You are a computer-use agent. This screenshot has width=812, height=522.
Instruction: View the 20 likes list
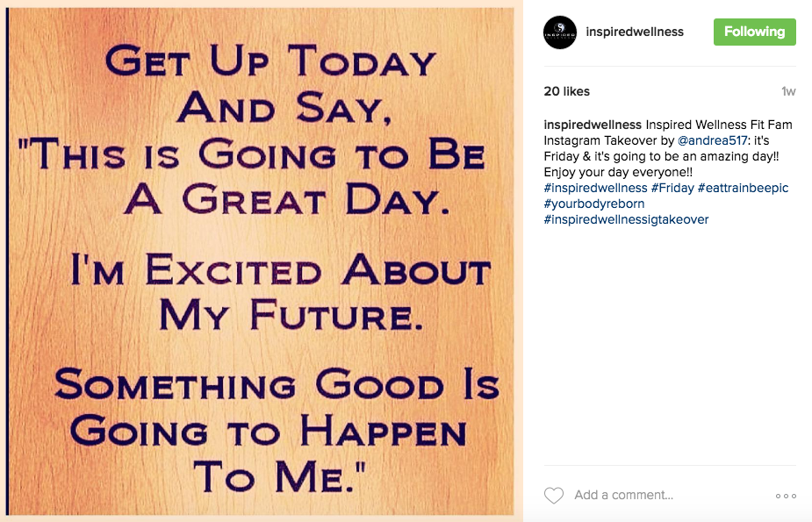(566, 91)
